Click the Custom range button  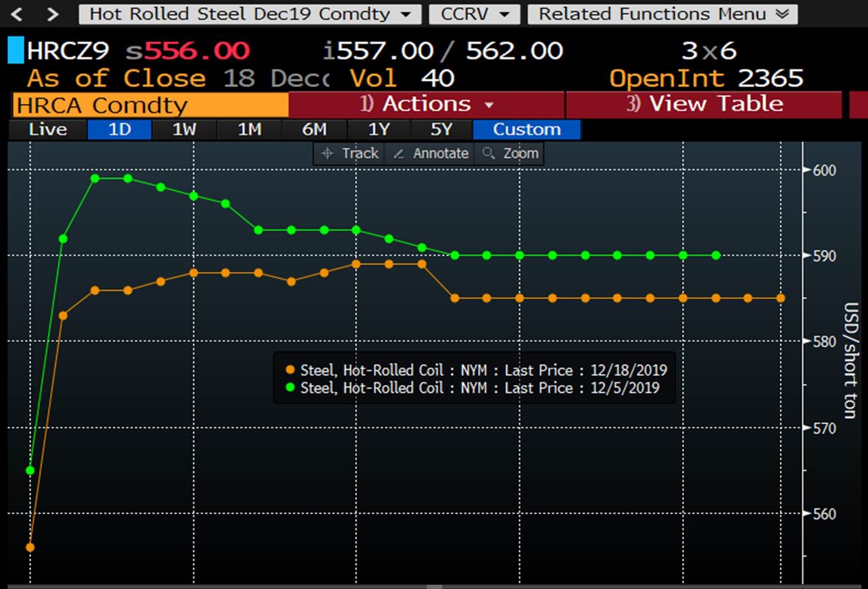(526, 130)
